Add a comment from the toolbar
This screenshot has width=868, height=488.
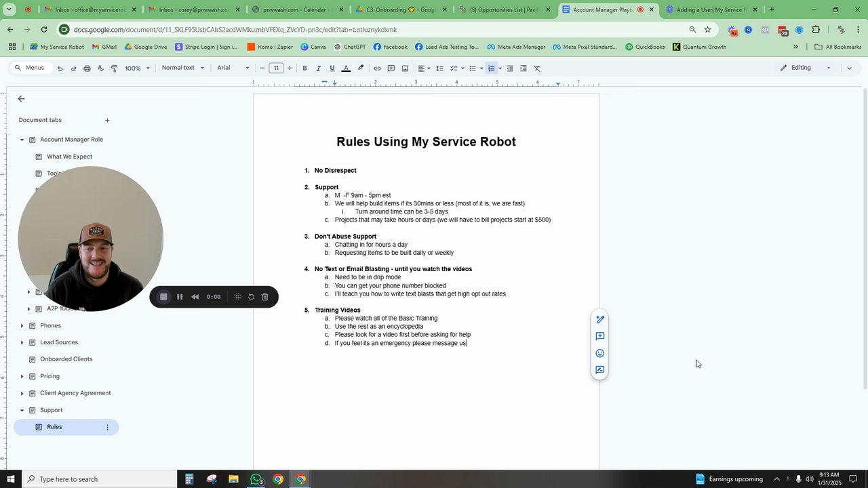click(391, 68)
